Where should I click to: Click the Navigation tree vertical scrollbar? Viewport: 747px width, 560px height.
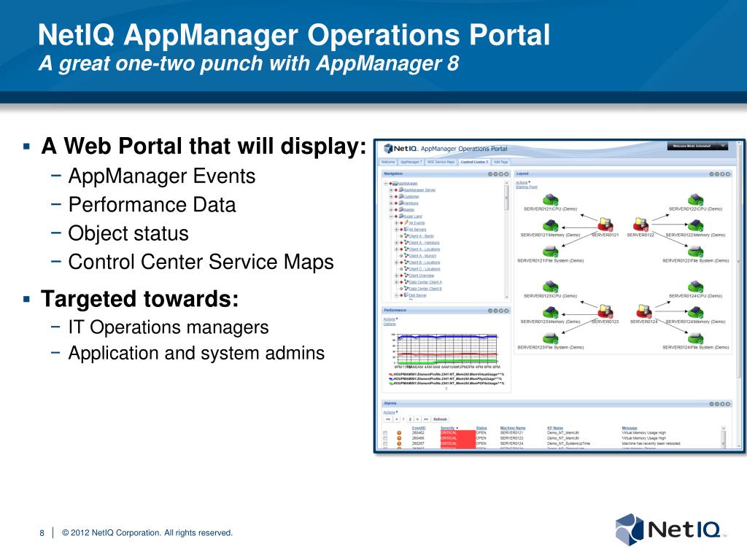506,241
